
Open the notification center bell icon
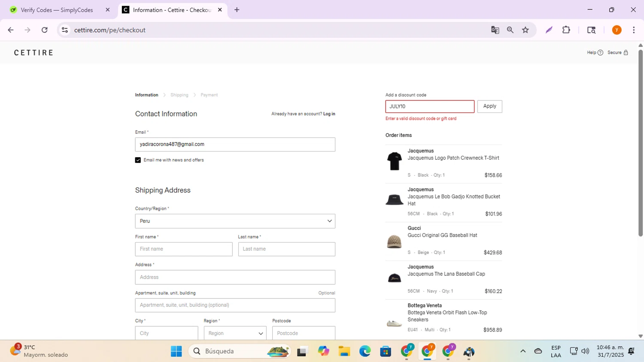(631, 351)
